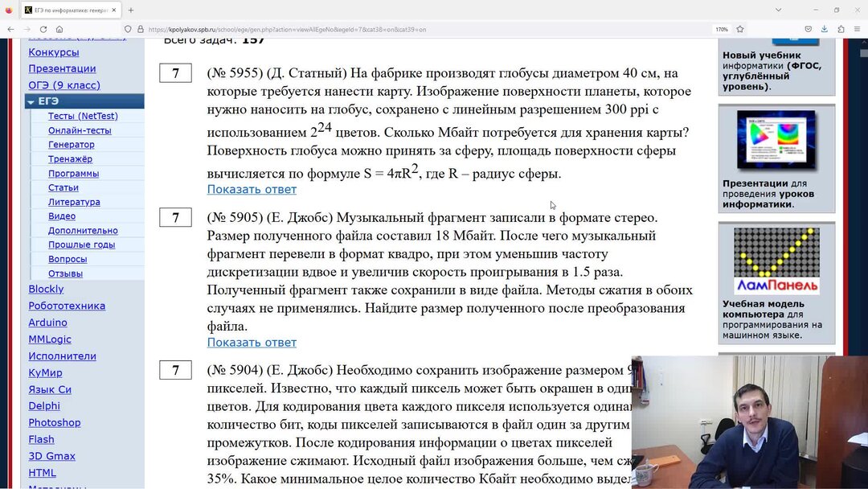Save the page to Pocket
The image size is (868, 489).
click(809, 27)
